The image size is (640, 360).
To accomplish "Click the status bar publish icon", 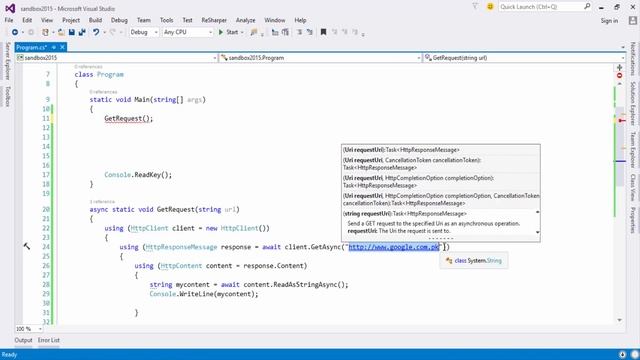I will pyautogui.click(x=622, y=355).
